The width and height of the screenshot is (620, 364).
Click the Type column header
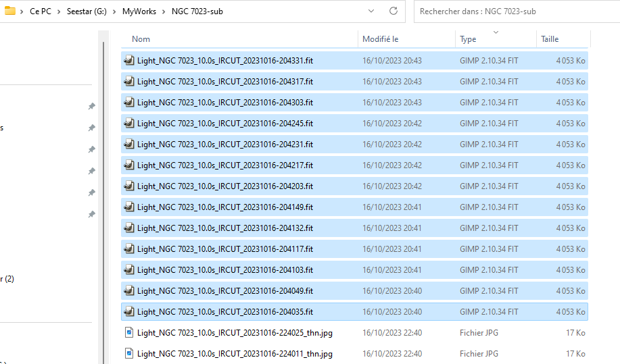click(468, 39)
